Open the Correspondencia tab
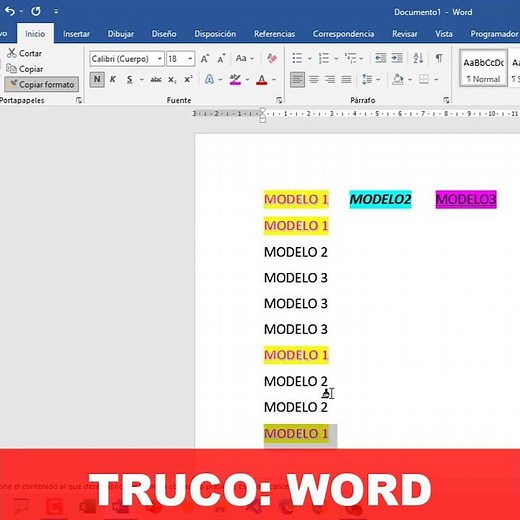 (x=343, y=34)
